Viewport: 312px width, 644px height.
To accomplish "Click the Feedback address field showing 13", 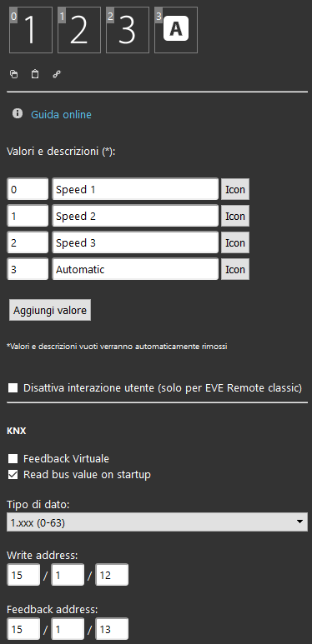I will point(112,629).
